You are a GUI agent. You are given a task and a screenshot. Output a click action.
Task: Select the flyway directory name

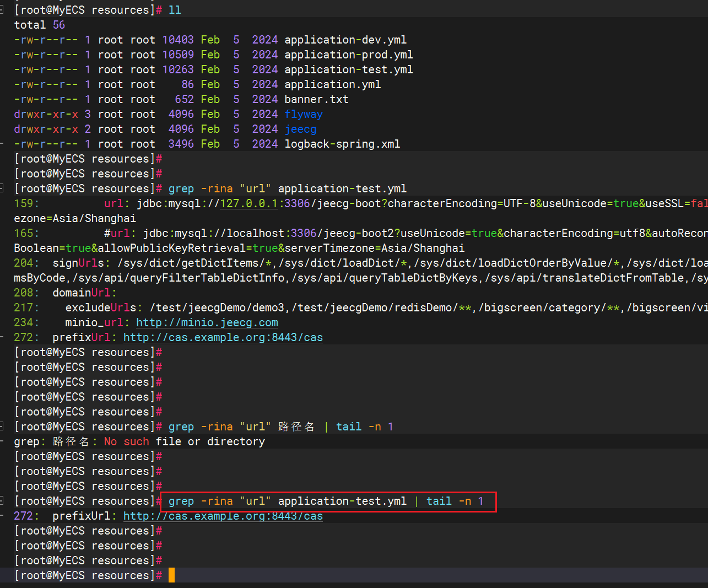click(x=304, y=114)
